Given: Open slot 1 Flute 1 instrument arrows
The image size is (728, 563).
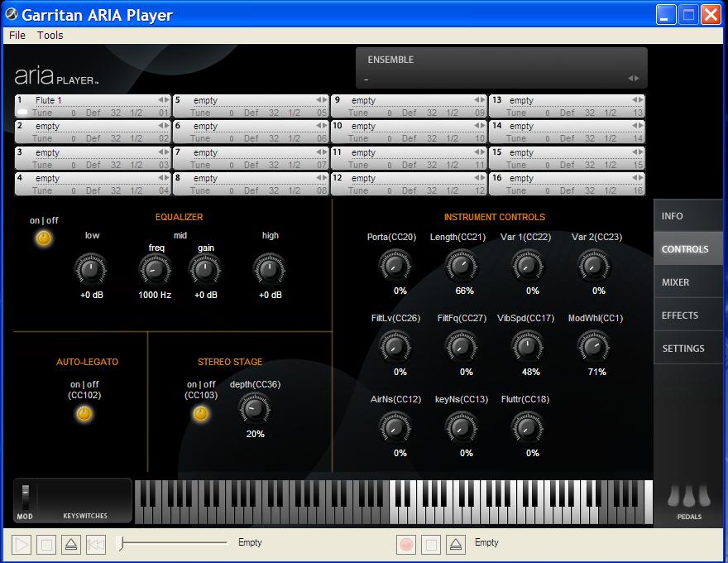Looking at the screenshot, I should tap(164, 100).
